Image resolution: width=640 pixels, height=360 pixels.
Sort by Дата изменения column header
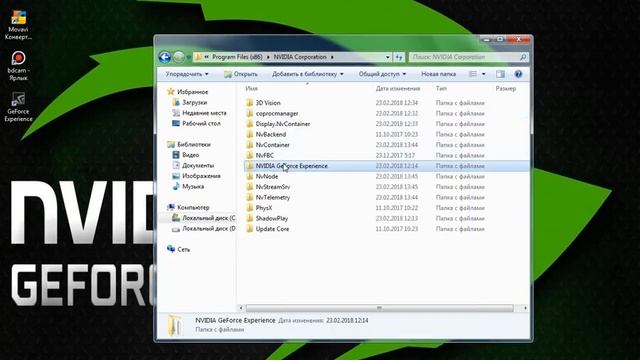(398, 88)
